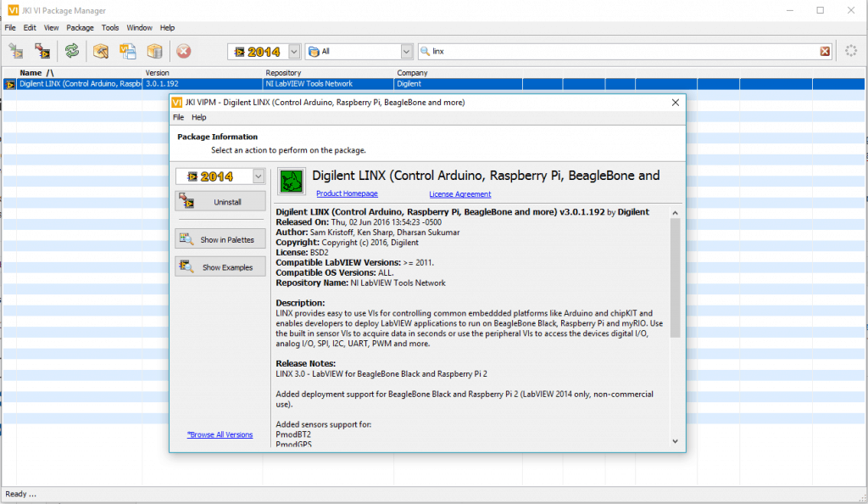The image size is (868, 504).
Task: Select the install package toolbar icon
Action: point(15,51)
